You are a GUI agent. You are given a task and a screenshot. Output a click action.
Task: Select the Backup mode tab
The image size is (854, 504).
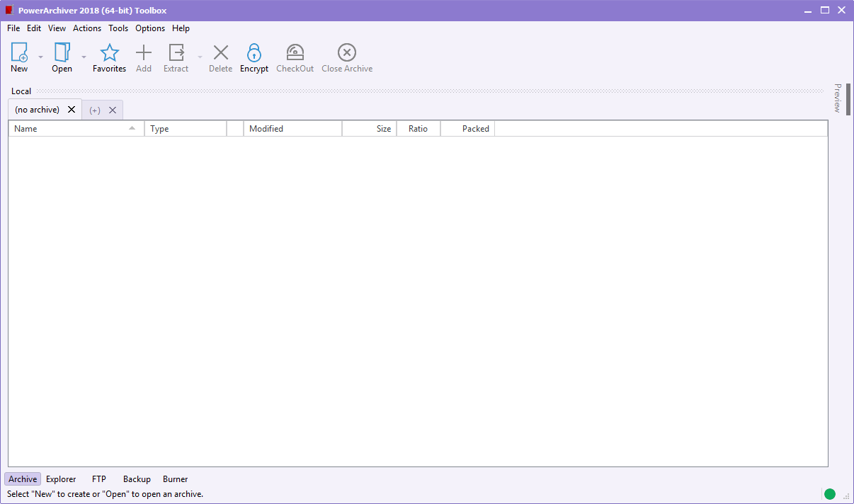click(137, 479)
